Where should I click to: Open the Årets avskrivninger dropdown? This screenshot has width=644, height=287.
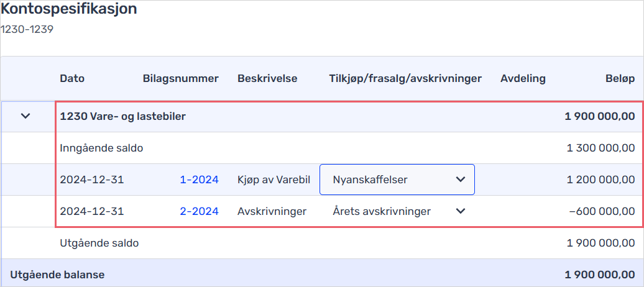[x=397, y=211]
